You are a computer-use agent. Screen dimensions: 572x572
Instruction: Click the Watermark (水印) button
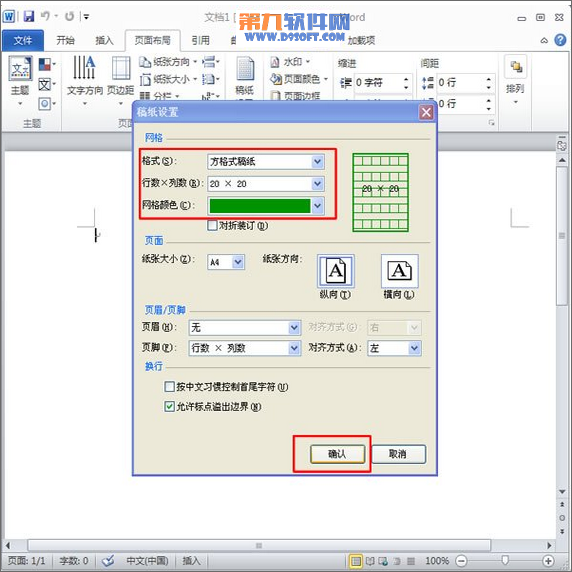tap(290, 62)
